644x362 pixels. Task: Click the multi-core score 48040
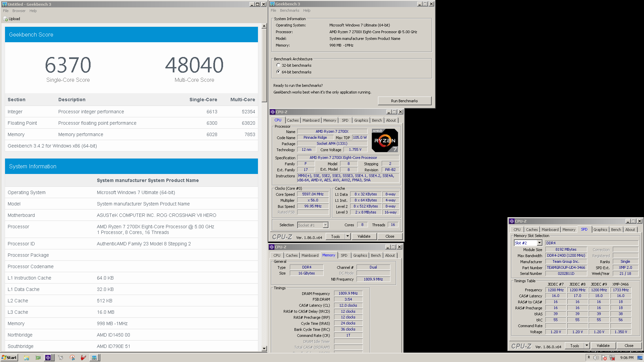[194, 65]
